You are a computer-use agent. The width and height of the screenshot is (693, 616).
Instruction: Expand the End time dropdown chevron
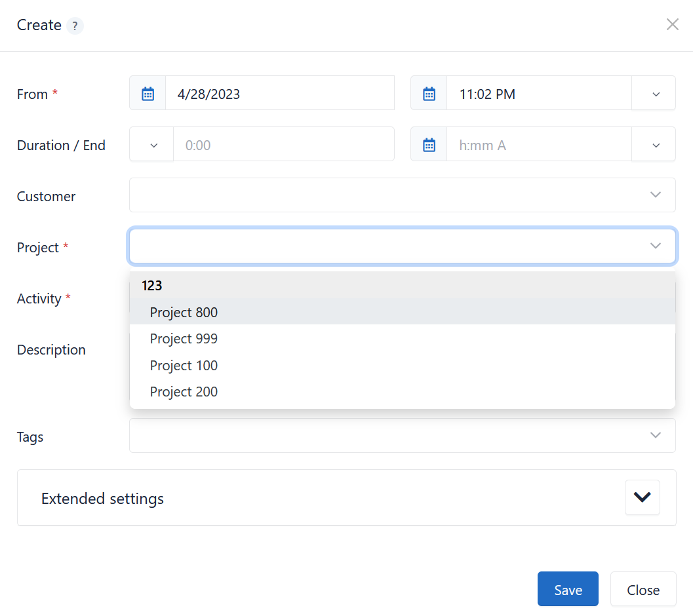point(654,144)
